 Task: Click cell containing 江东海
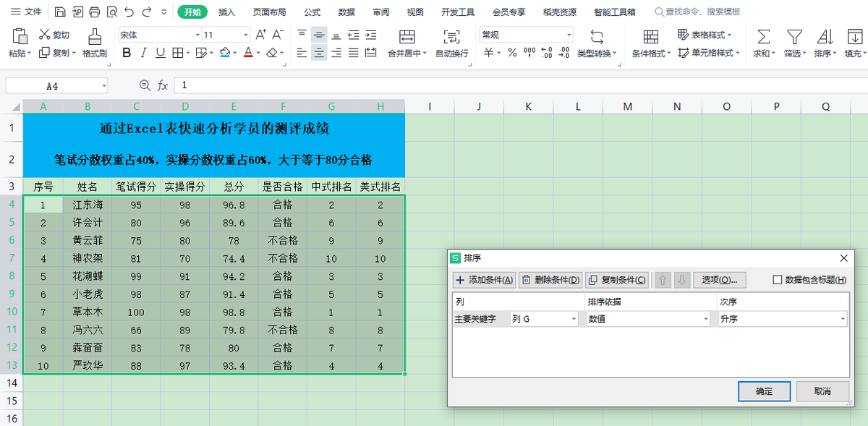(x=88, y=205)
